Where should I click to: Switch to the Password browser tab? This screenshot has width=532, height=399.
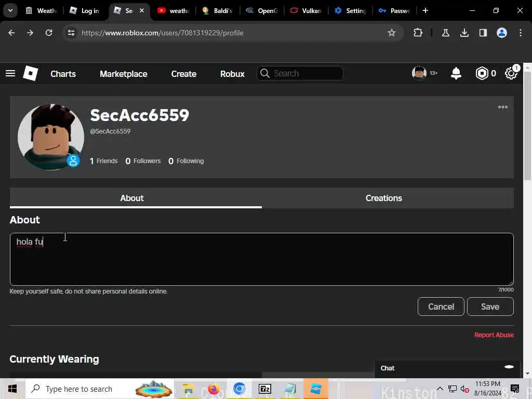(394, 10)
